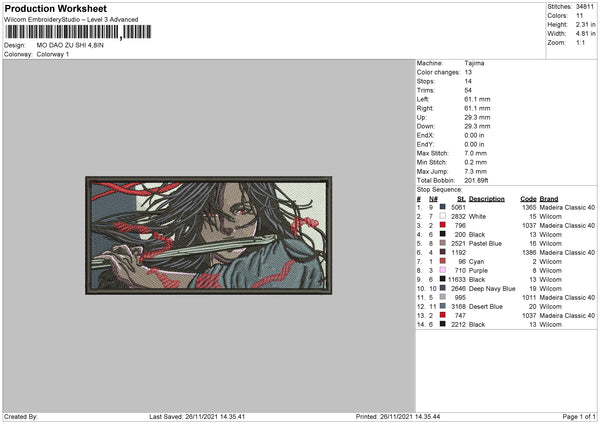
Task: Select 'Deep Navy Blue' description text
Action: coord(492,289)
